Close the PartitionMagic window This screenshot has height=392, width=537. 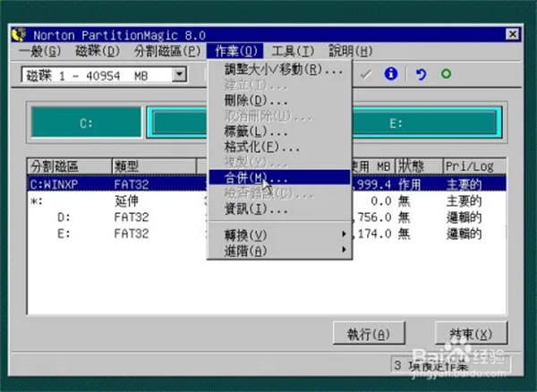coord(512,34)
